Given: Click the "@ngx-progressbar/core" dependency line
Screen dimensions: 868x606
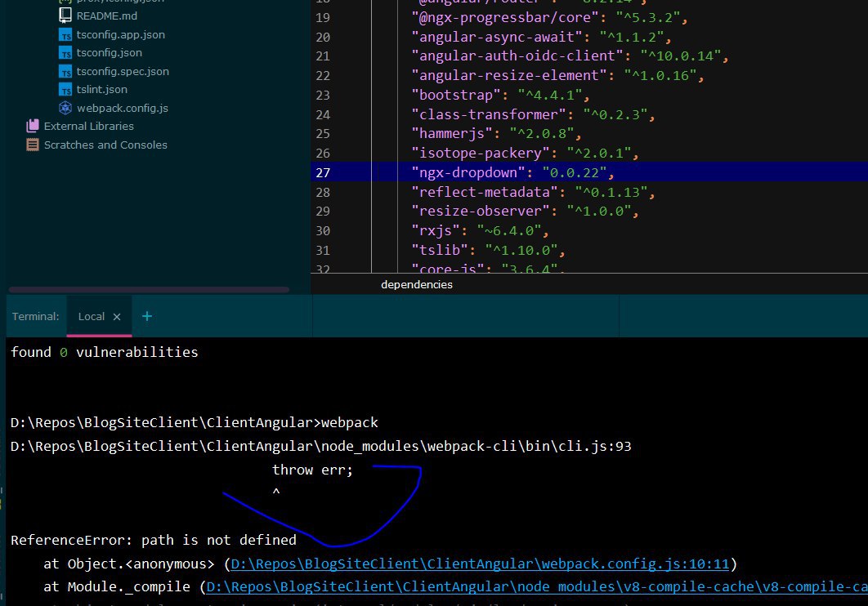Looking at the screenshot, I should 549,18.
